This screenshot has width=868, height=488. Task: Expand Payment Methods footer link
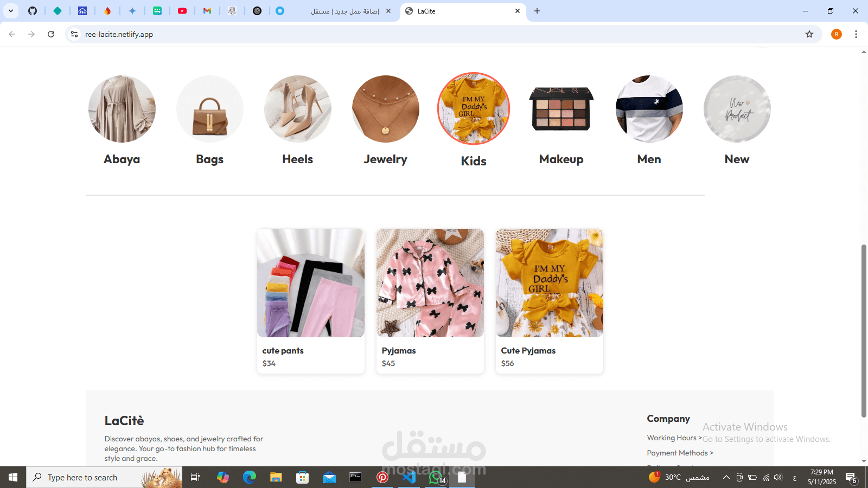pyautogui.click(x=680, y=453)
